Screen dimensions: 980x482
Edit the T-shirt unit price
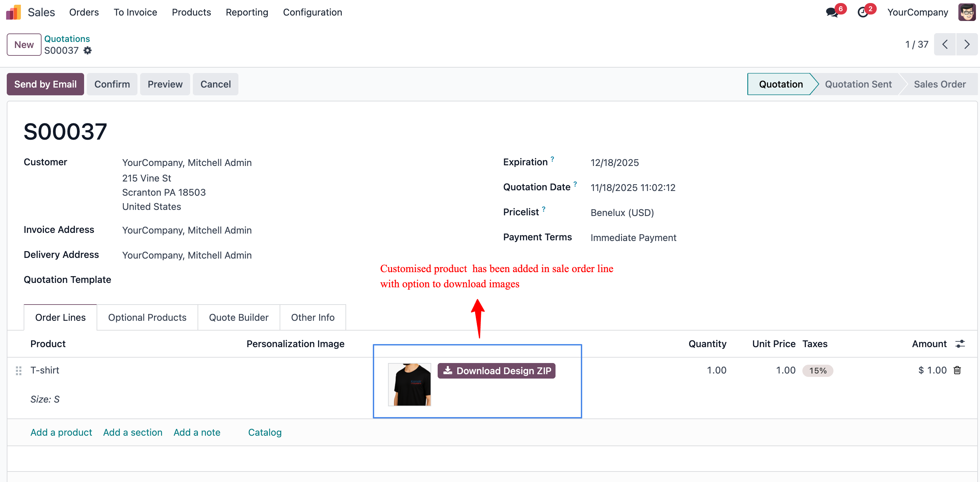click(785, 370)
